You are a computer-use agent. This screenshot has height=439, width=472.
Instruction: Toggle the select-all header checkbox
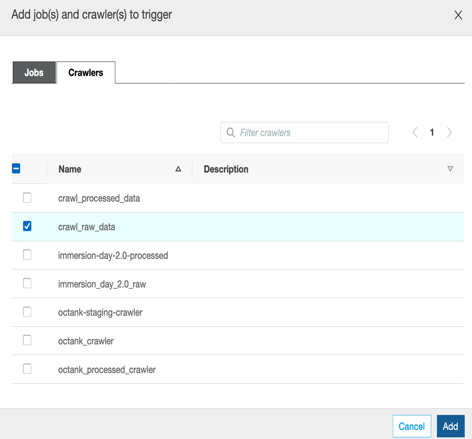click(x=16, y=168)
